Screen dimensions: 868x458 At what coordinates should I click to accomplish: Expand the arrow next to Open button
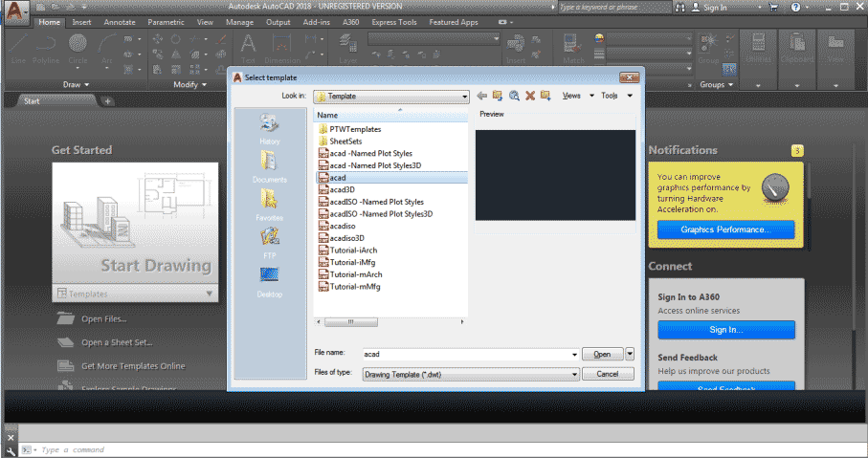[x=630, y=354]
